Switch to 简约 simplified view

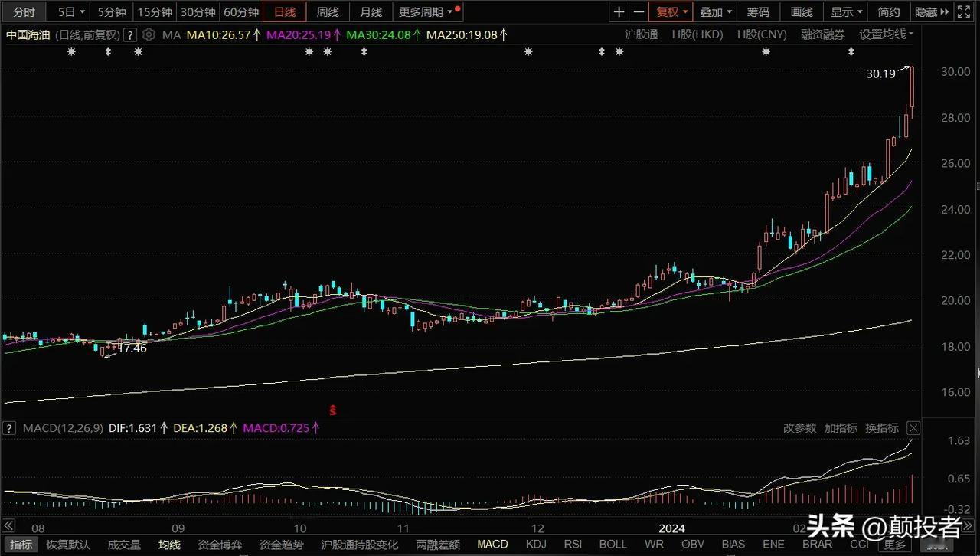pos(889,11)
